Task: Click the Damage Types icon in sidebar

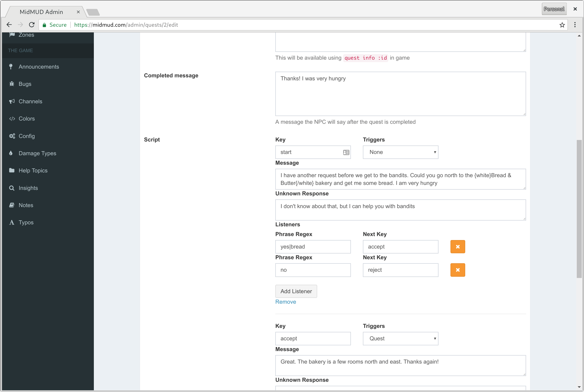Action: click(11, 153)
